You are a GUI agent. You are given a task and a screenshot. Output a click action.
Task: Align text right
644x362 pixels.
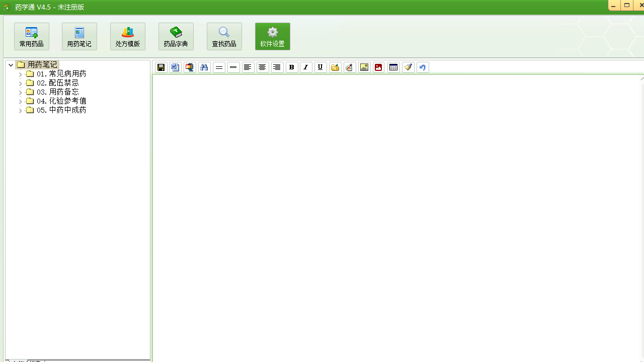tap(277, 67)
